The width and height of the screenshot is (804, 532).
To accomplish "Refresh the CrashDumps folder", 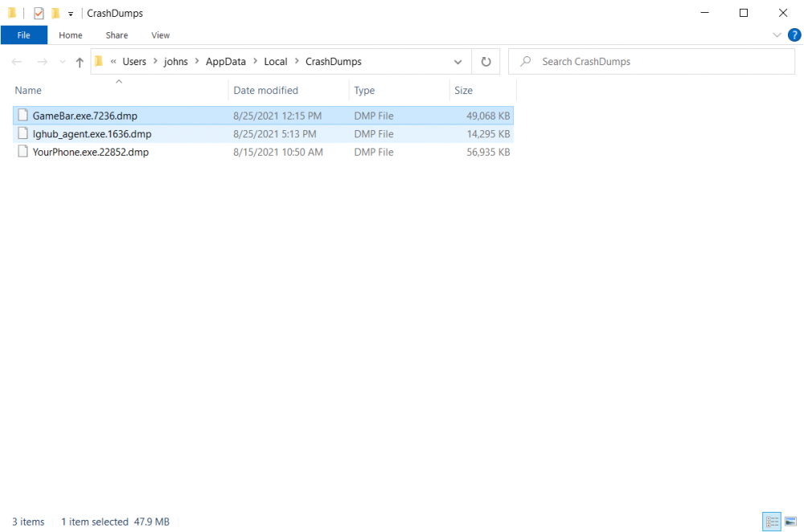I will point(486,62).
